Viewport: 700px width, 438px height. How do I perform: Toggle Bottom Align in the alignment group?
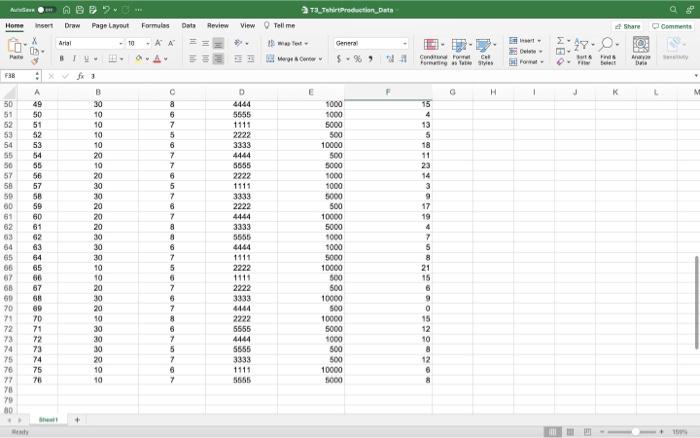click(x=218, y=43)
